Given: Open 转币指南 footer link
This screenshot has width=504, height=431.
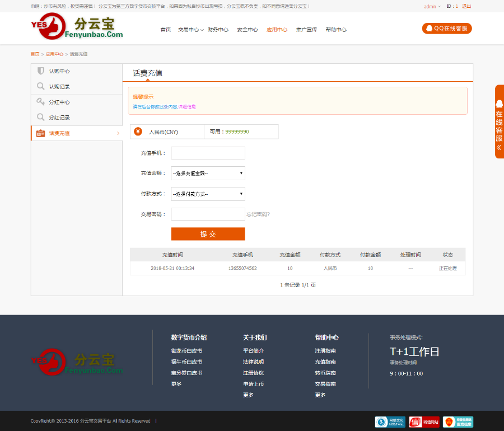Looking at the screenshot, I should pos(325,373).
